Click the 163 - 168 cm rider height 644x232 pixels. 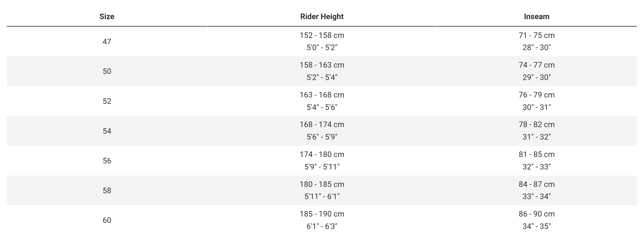pyautogui.click(x=322, y=95)
